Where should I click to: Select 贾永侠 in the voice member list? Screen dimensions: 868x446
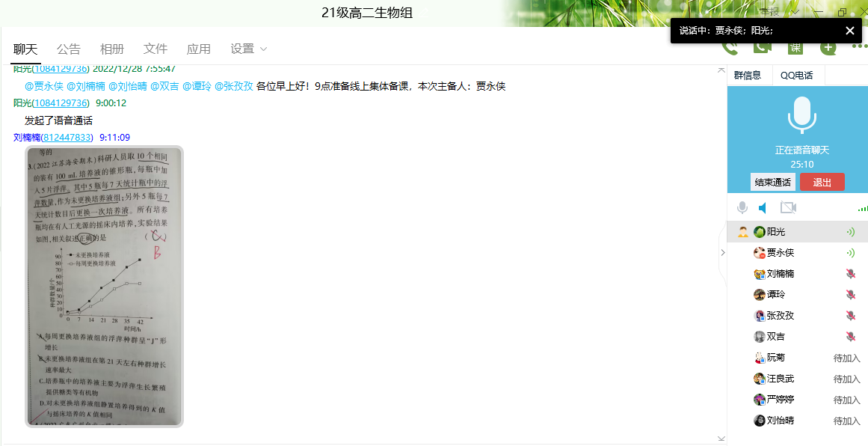797,253
